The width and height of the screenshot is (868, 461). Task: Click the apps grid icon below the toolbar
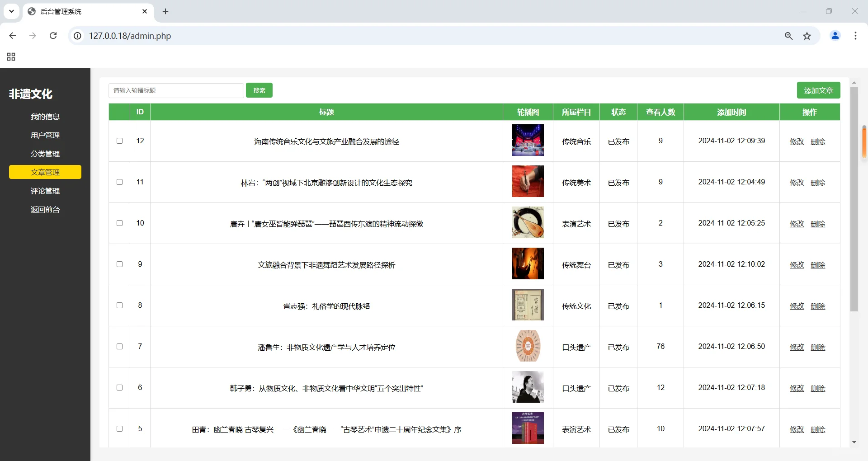click(11, 57)
